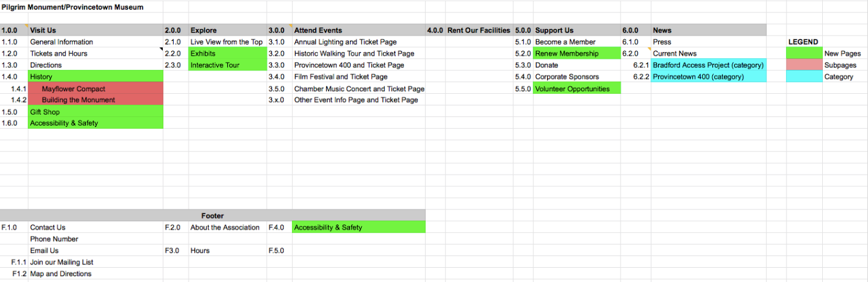868x282 pixels.
Task: Click the '3.0.0' number cell
Action: pyautogui.click(x=280, y=30)
